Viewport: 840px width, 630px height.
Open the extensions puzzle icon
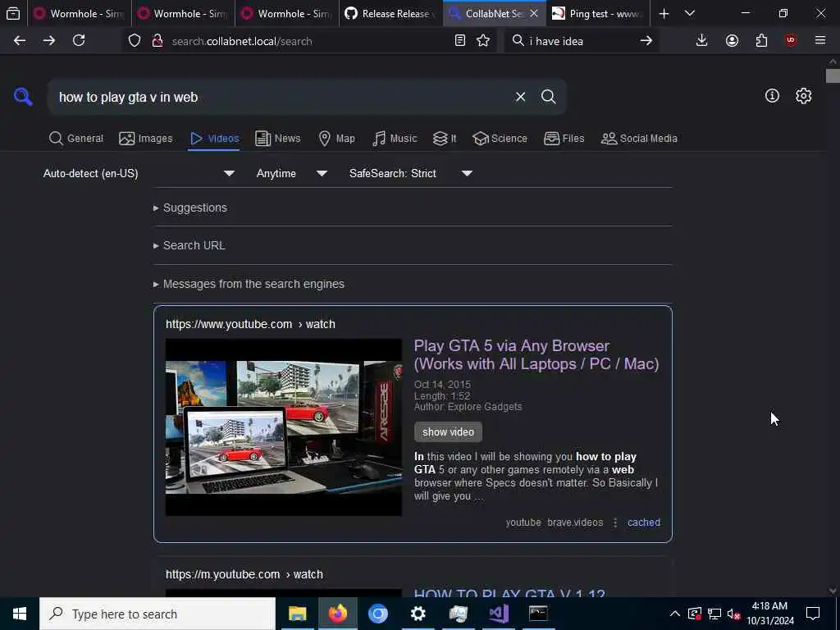pyautogui.click(x=761, y=40)
